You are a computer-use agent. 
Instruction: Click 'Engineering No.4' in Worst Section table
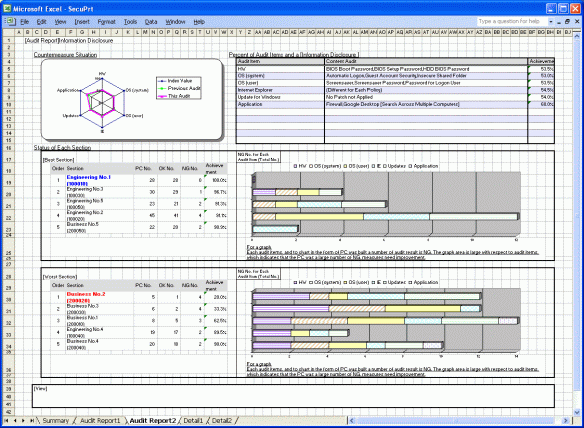85,329
